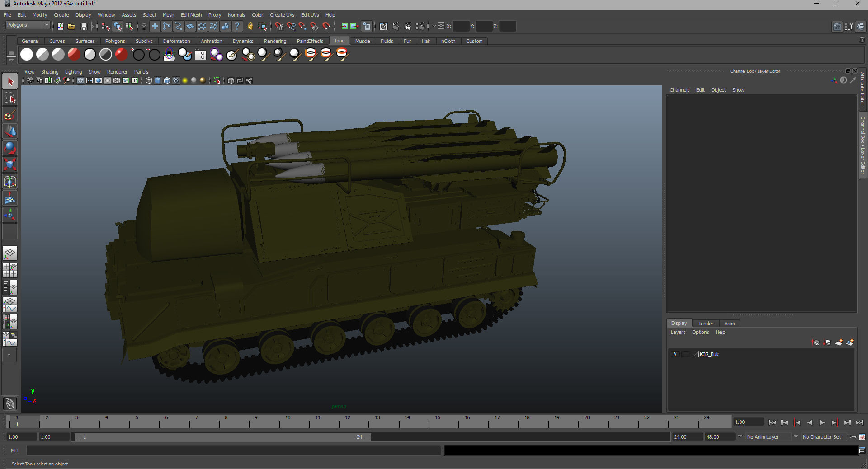The height and width of the screenshot is (469, 868).
Task: Select the Universal Manipulator tool
Action: tap(10, 181)
